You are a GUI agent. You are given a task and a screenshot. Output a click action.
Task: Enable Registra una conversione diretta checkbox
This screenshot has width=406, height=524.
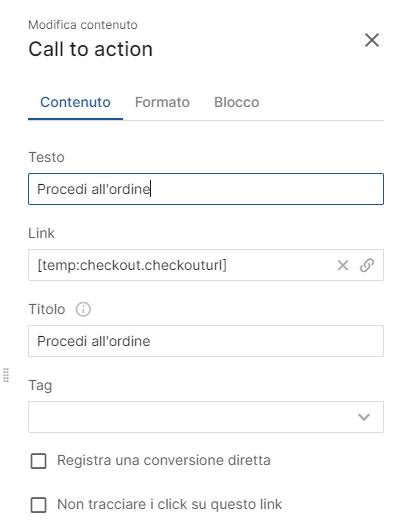pos(38,461)
